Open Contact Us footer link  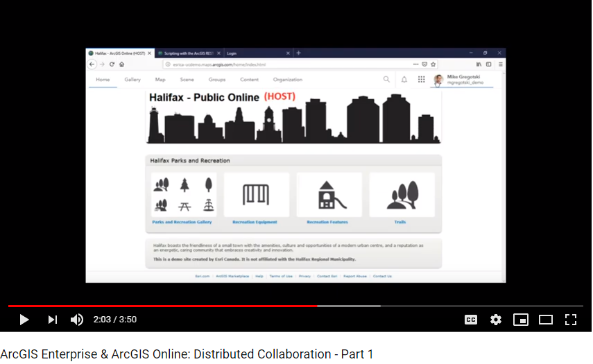(x=382, y=277)
